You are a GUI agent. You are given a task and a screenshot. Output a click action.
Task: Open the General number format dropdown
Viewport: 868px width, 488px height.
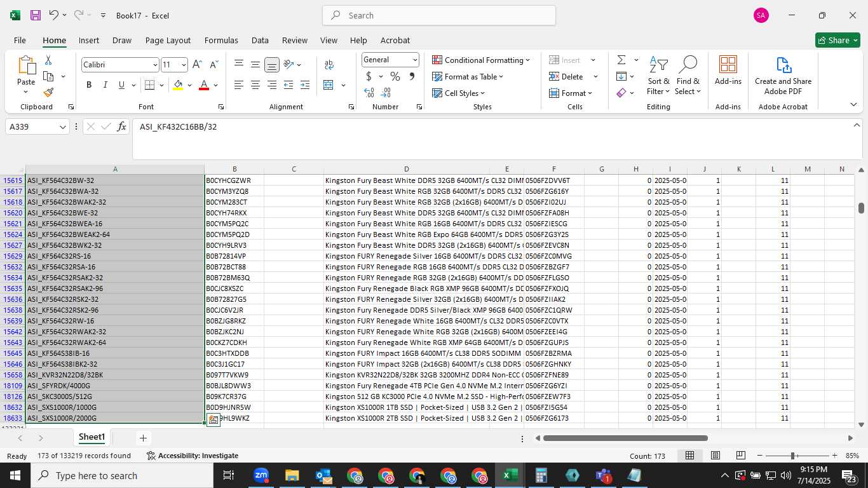point(415,60)
